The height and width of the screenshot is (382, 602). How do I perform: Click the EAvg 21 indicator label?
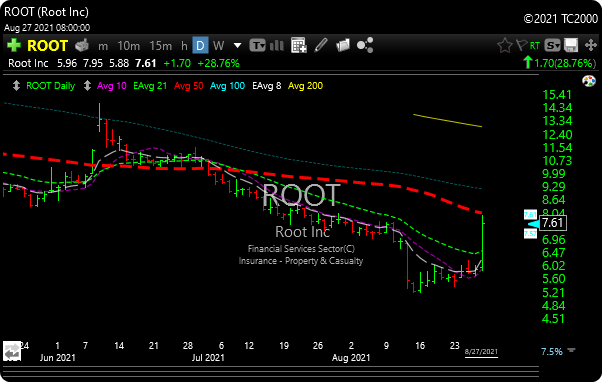coord(150,86)
